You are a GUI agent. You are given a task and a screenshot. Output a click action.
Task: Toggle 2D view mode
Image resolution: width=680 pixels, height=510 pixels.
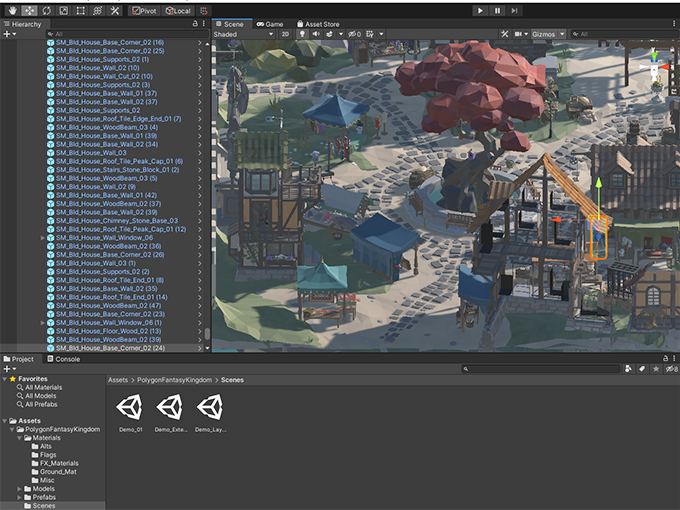coord(285,34)
